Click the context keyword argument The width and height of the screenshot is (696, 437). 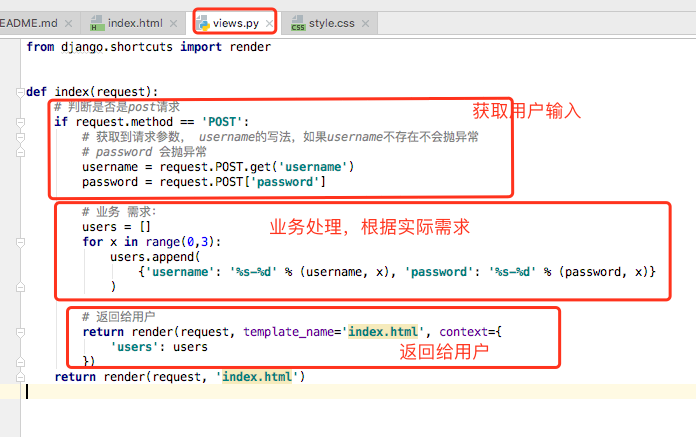tap(464, 332)
